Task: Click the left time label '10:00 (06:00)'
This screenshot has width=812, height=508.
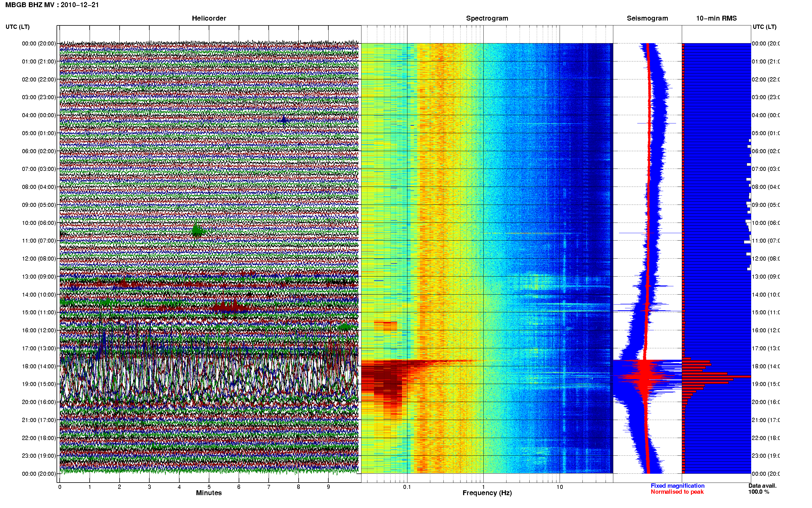Action: (x=39, y=223)
